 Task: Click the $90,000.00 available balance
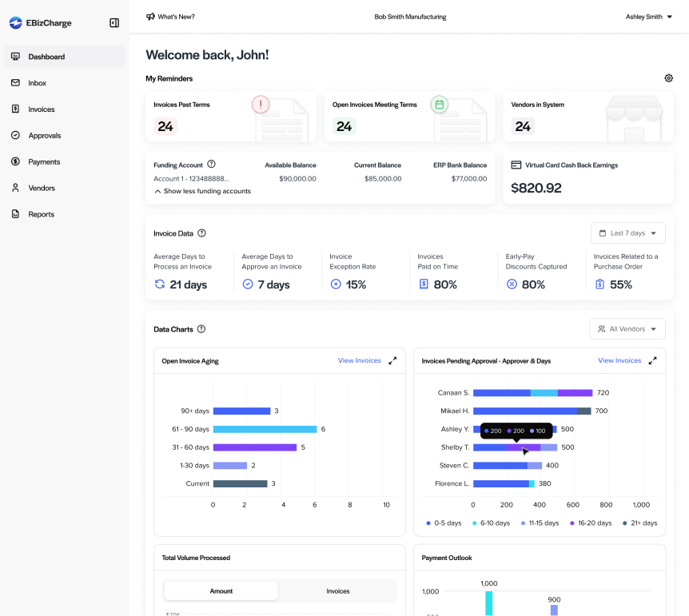click(x=297, y=178)
